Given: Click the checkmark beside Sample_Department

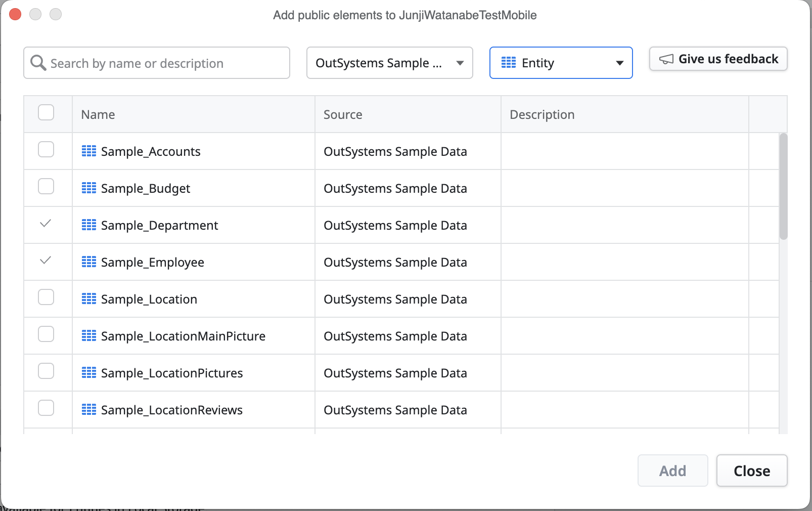Looking at the screenshot, I should [46, 223].
